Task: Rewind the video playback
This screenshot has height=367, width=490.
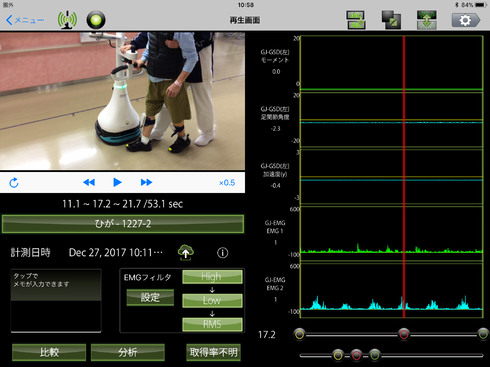Action: (89, 182)
